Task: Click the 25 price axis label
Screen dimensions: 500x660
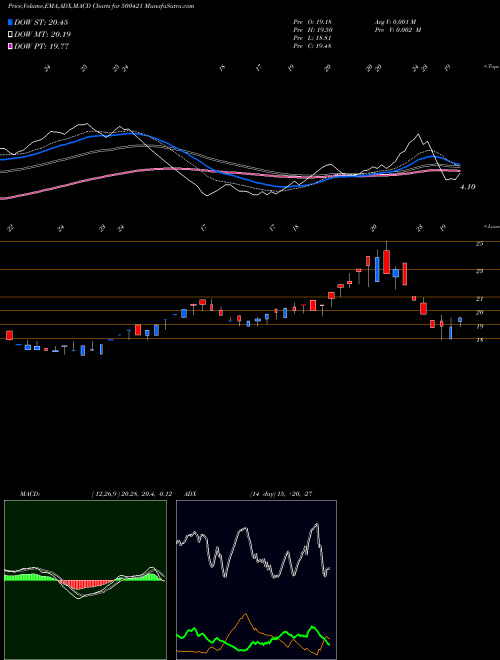Action: click(479, 244)
